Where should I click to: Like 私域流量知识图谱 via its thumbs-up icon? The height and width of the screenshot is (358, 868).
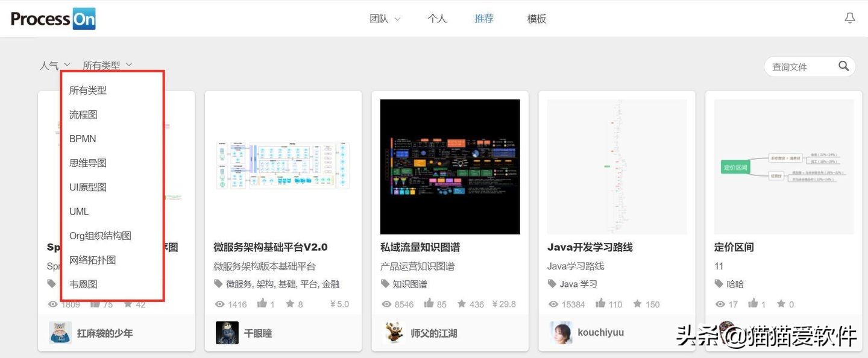tap(429, 304)
